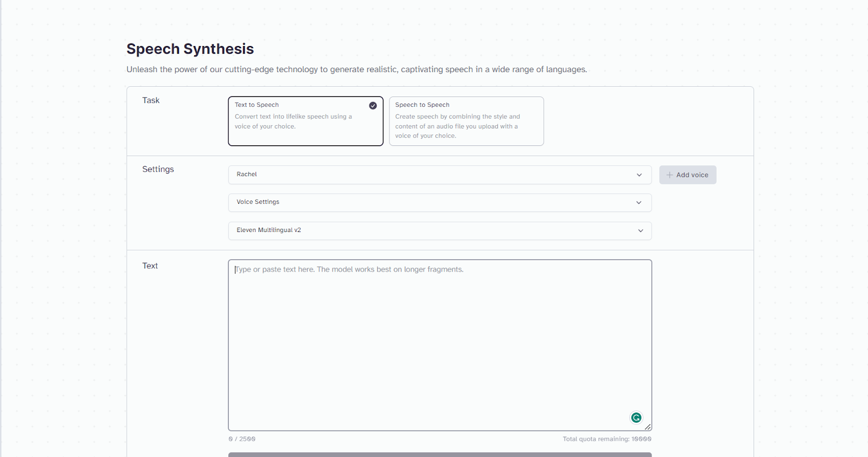The image size is (868, 457).
Task: Expand the Voice Settings section
Action: pyautogui.click(x=439, y=202)
